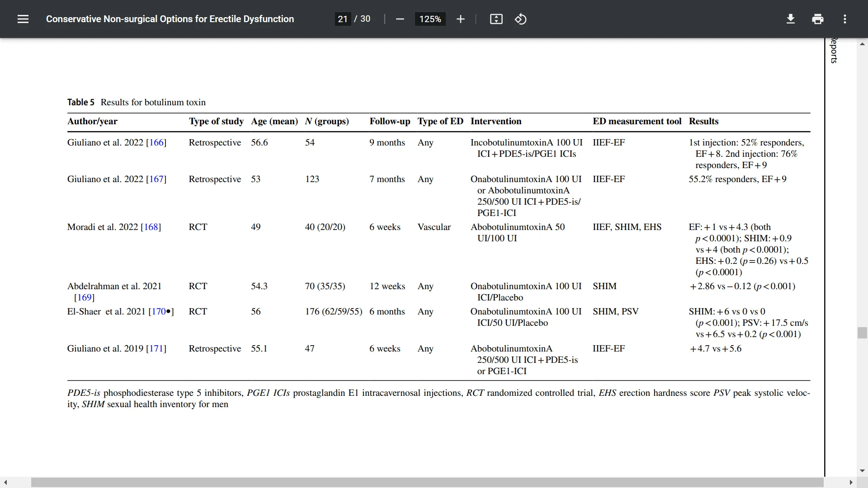Click 'El-Shaer et al. 2021' author text
Viewport: 868px width, 488px height.
coord(106,311)
